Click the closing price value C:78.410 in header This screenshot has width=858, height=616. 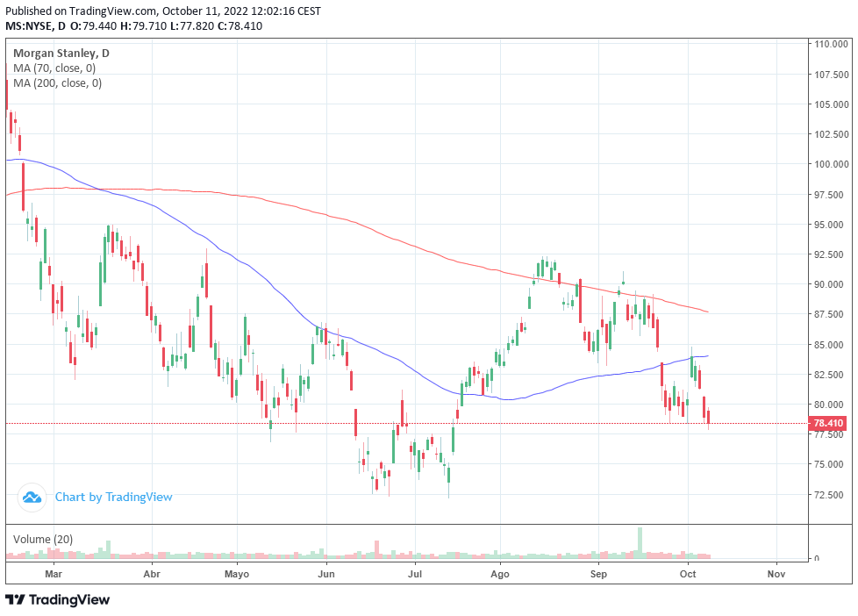[x=240, y=26]
